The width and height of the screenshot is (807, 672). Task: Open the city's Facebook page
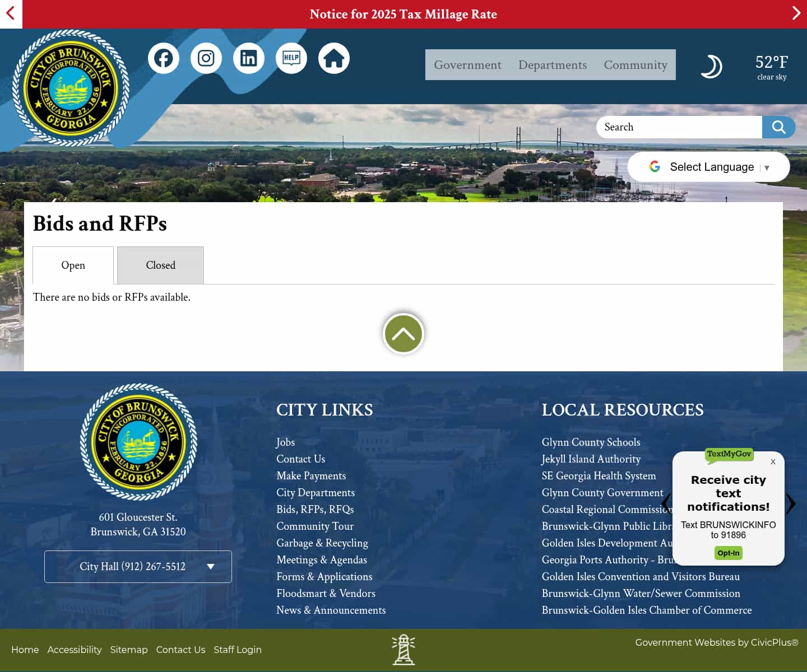click(x=164, y=58)
